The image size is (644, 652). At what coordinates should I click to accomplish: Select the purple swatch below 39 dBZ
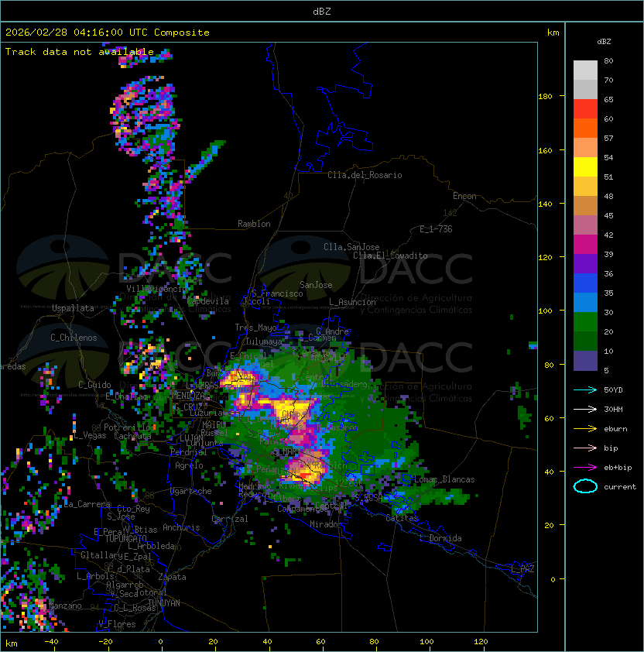pyautogui.click(x=585, y=263)
